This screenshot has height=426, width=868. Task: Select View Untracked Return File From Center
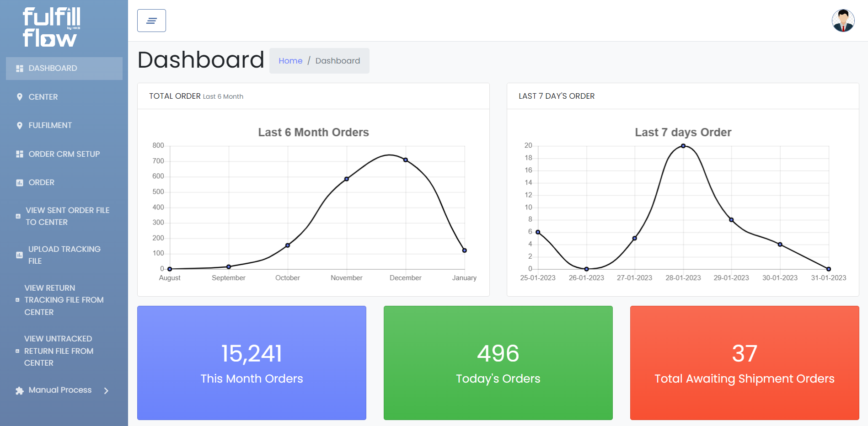click(59, 351)
